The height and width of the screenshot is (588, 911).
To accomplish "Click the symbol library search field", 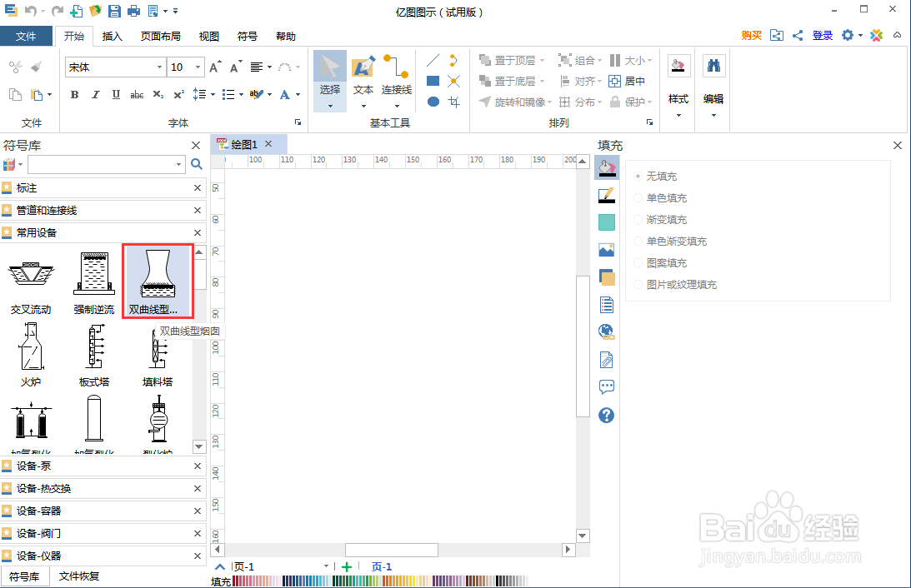I will coord(101,165).
